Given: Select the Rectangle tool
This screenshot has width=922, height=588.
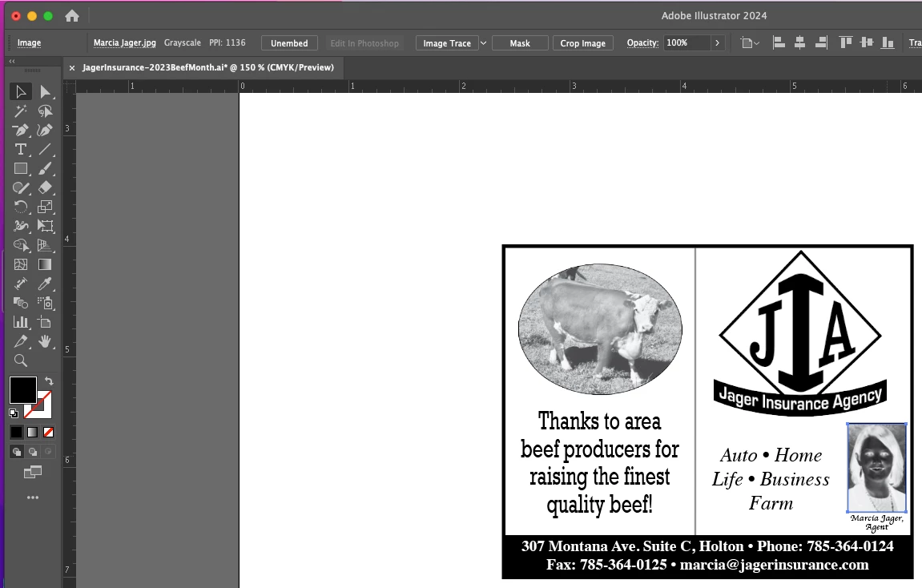Looking at the screenshot, I should [21, 169].
